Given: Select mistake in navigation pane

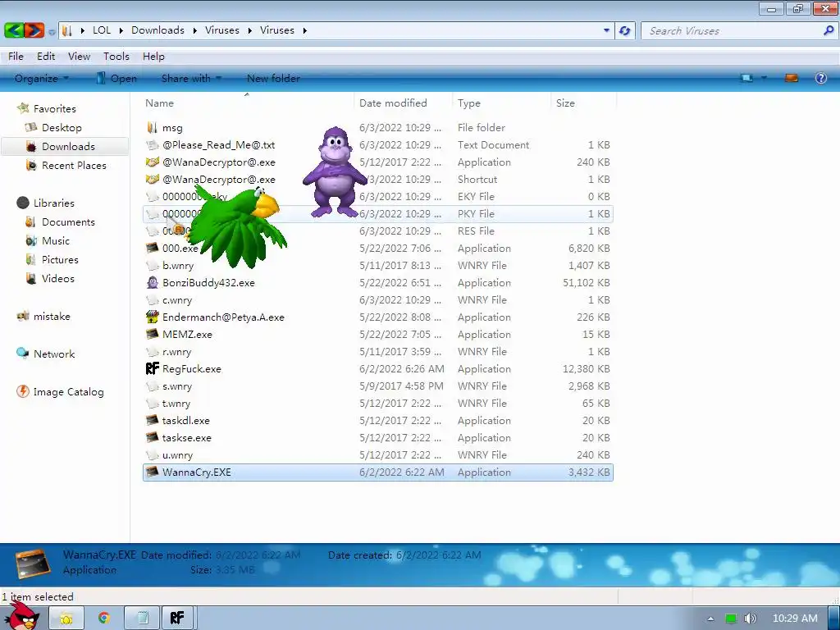Looking at the screenshot, I should coord(52,316).
